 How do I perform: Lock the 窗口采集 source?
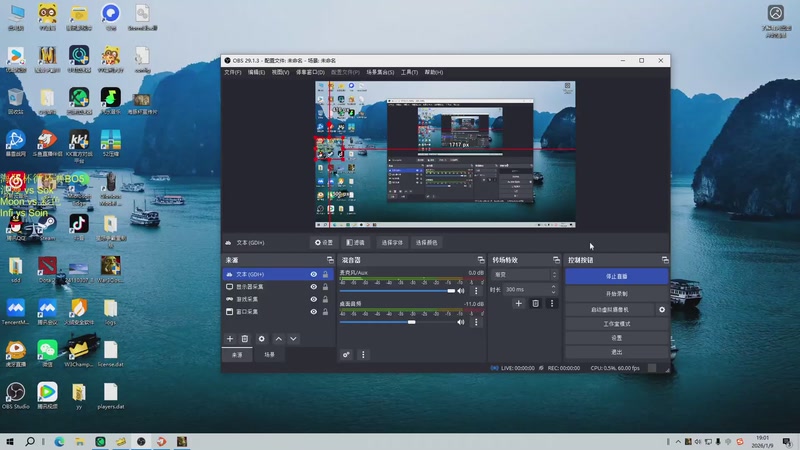coord(326,312)
